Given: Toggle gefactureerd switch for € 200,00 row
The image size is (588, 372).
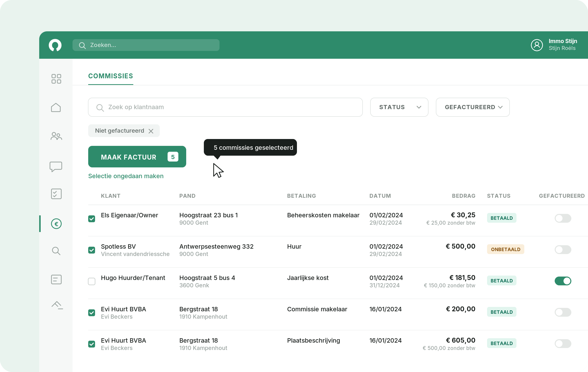Looking at the screenshot, I should coord(563,312).
